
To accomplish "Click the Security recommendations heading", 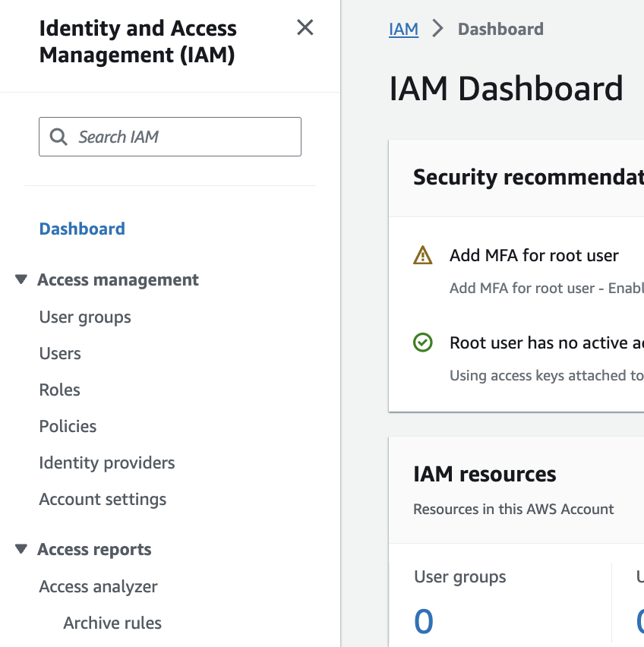I will (x=529, y=178).
